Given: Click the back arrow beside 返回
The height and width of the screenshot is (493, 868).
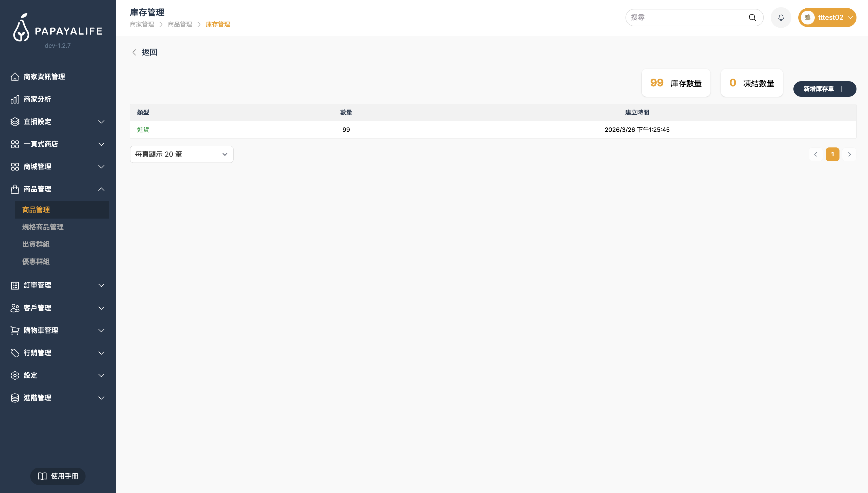Looking at the screenshot, I should point(134,52).
